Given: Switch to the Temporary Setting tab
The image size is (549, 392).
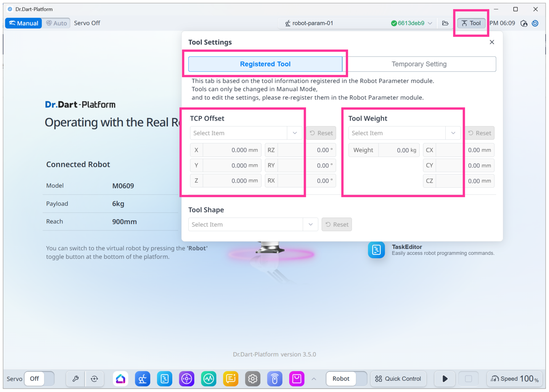Looking at the screenshot, I should tap(419, 64).
